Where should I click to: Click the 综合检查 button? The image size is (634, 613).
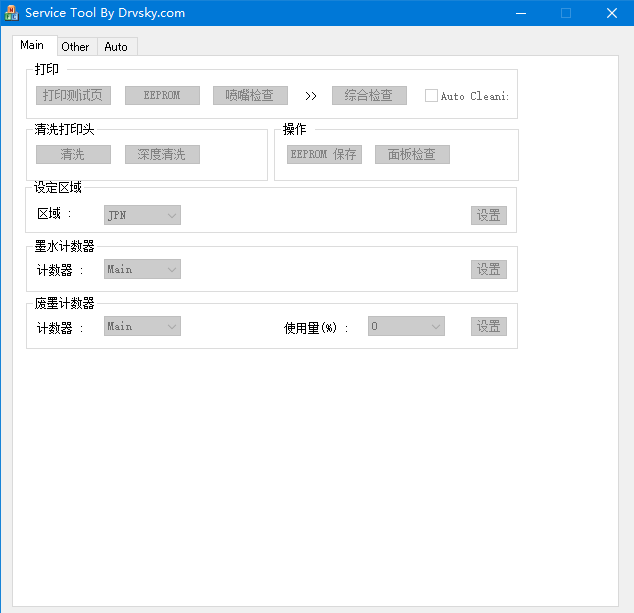[369, 95]
